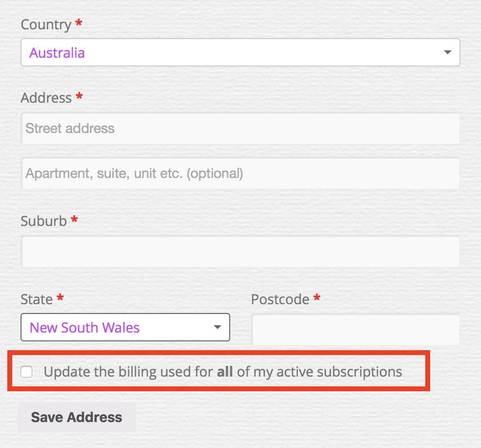This screenshot has width=481, height=448.
Task: Click the 'Update the billing used for' label text
Action: [128, 372]
